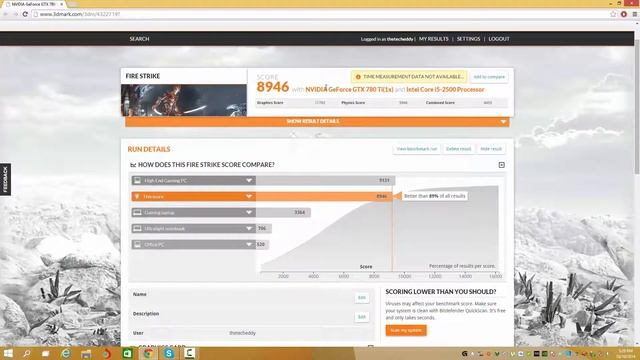The image size is (640, 360).
Task: Switch to Chrome in the taskbar
Action: pos(148,353)
